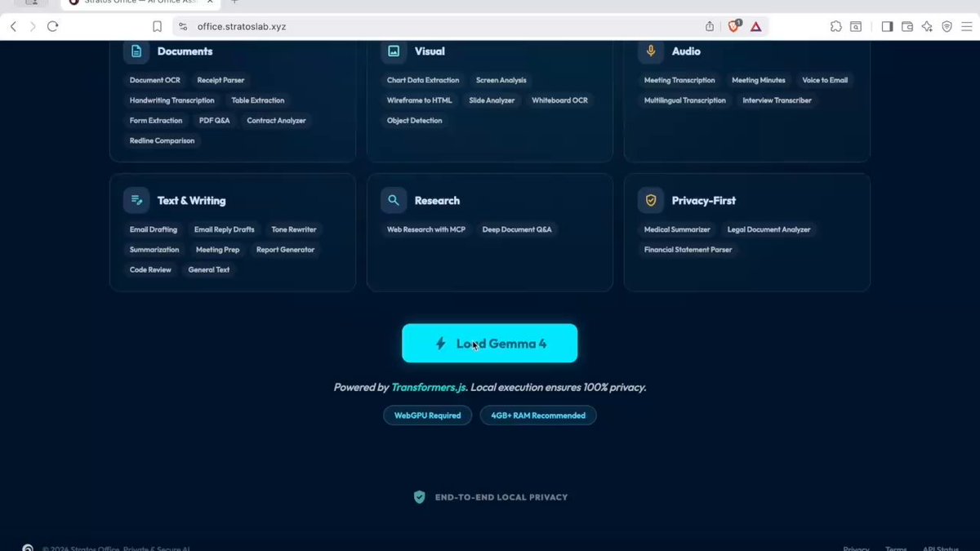980x551 pixels.
Task: Open the browser main menu
Action: tap(967, 26)
